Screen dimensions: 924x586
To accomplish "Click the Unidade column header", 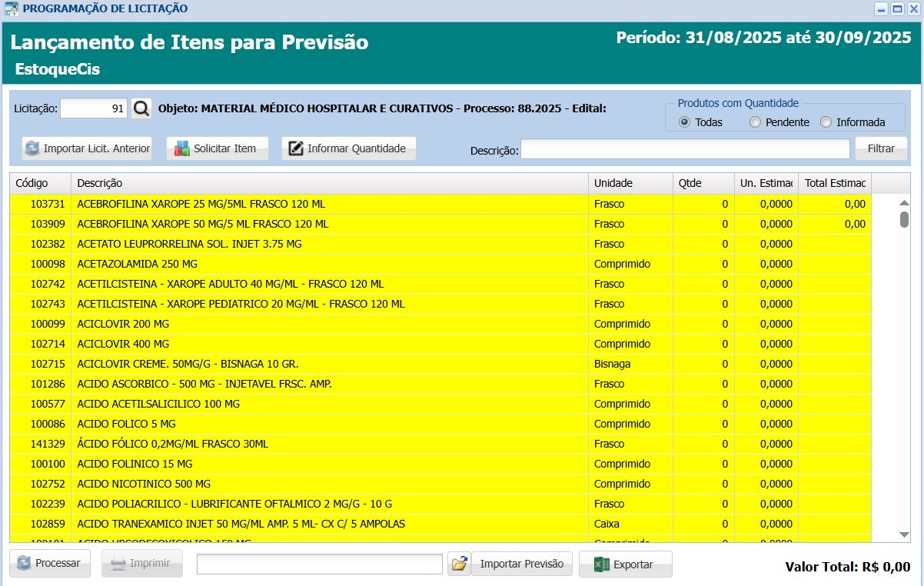I will [x=630, y=183].
